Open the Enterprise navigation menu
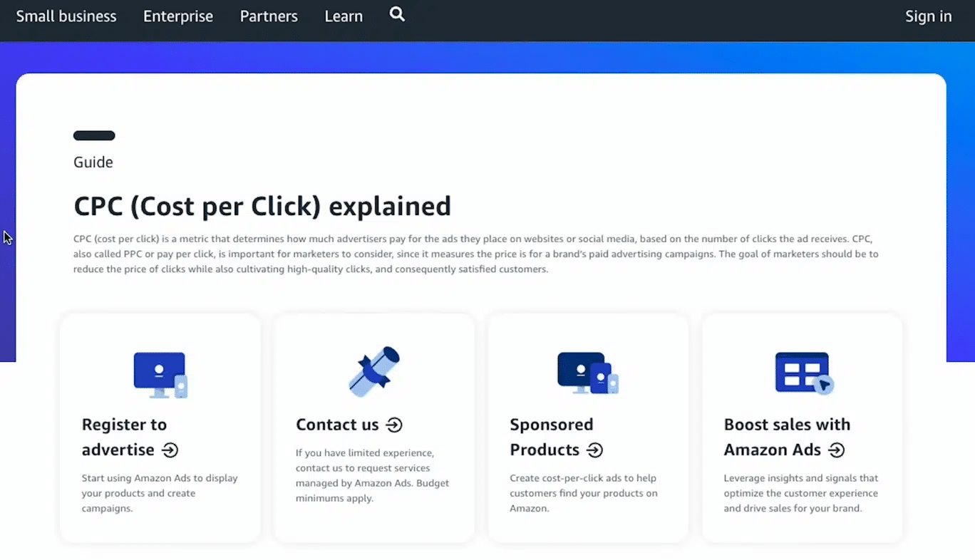 point(178,16)
